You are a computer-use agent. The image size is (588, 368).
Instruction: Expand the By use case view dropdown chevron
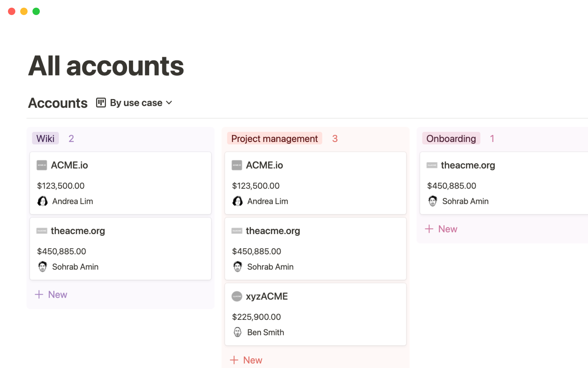point(169,103)
